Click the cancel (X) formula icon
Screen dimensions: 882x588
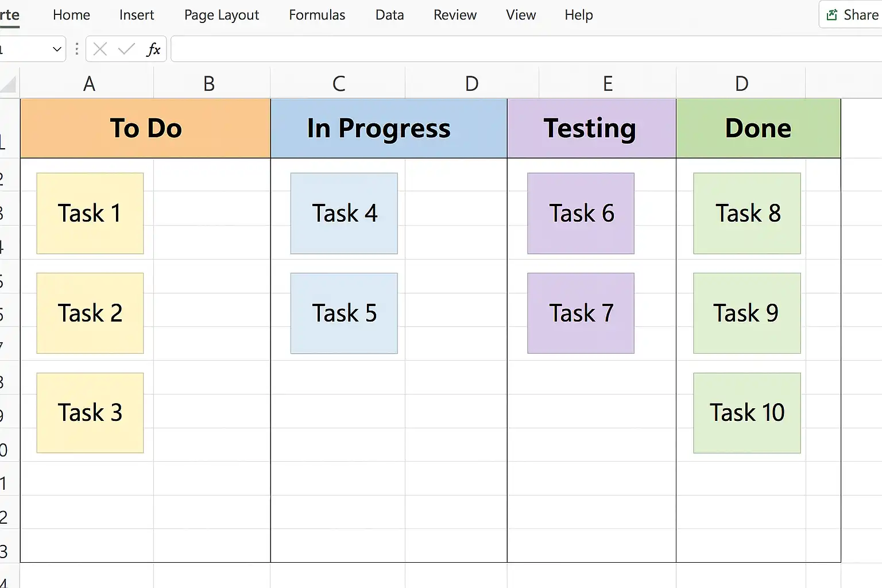coord(100,49)
